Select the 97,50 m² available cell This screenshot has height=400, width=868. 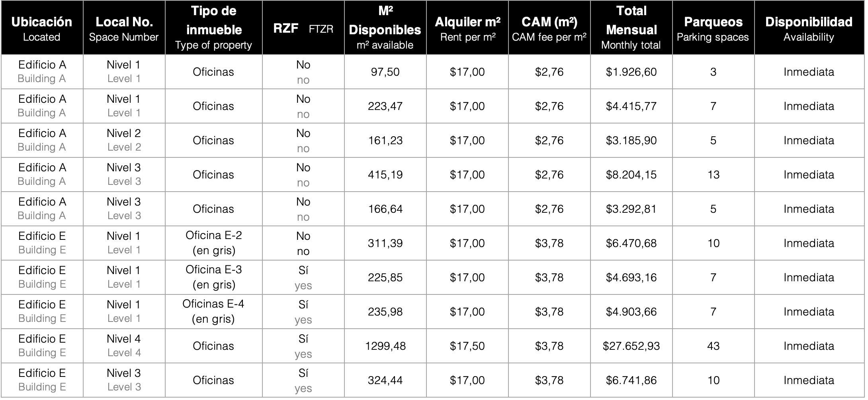coord(385,72)
